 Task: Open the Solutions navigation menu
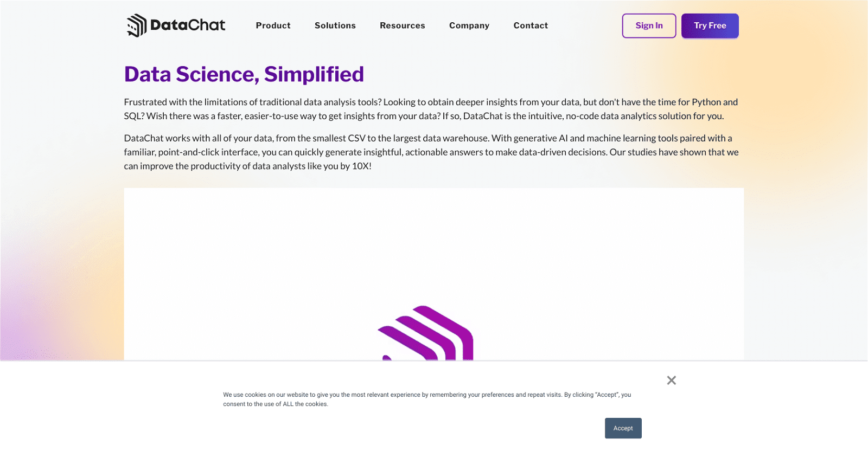[335, 25]
